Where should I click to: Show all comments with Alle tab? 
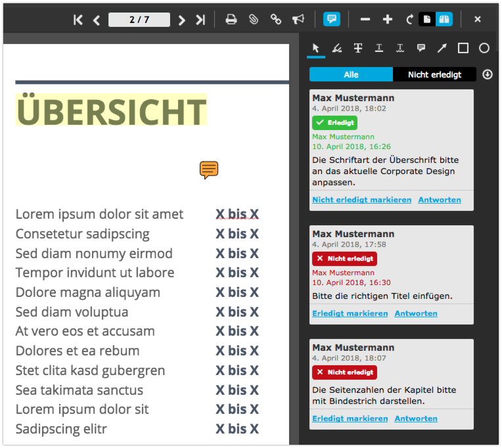pos(351,74)
